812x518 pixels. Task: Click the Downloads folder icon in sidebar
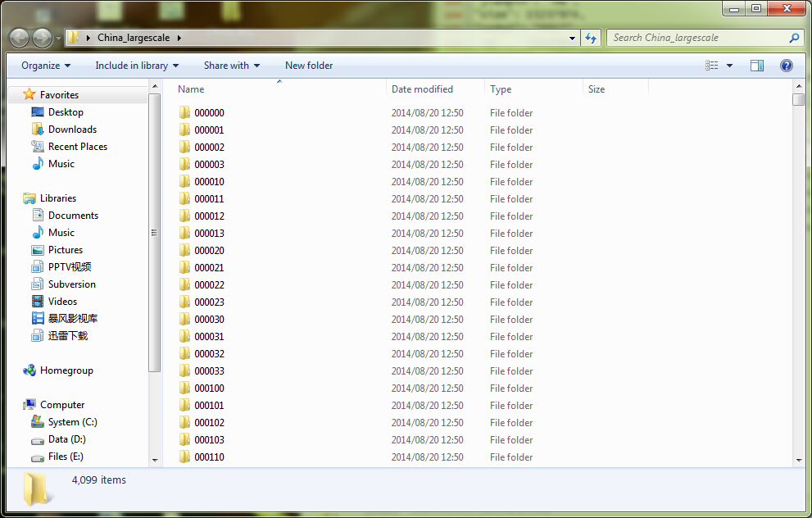(38, 129)
